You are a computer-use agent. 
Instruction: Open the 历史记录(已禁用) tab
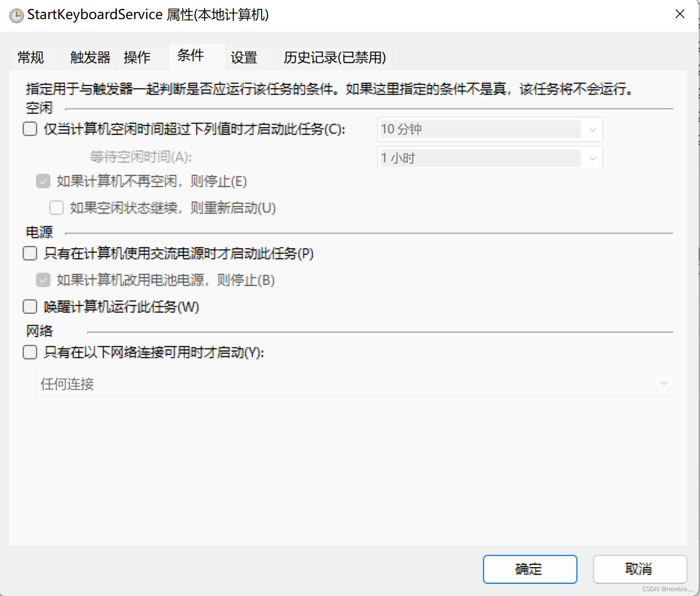tap(335, 57)
